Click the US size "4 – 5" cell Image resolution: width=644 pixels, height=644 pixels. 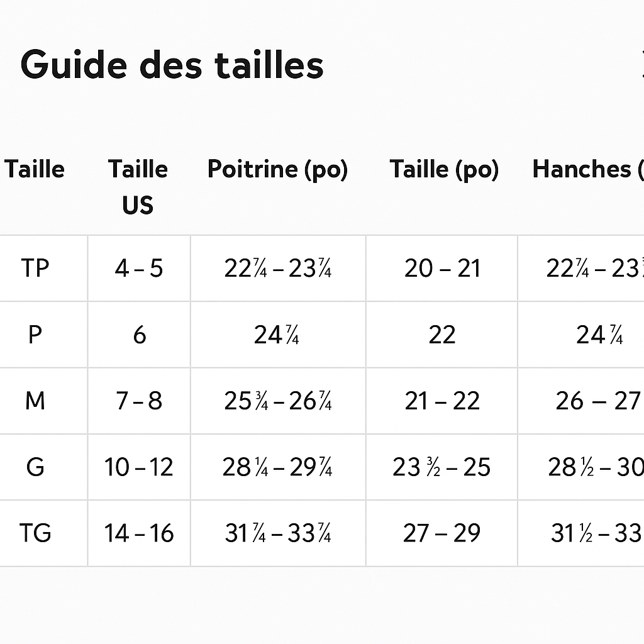point(138,269)
